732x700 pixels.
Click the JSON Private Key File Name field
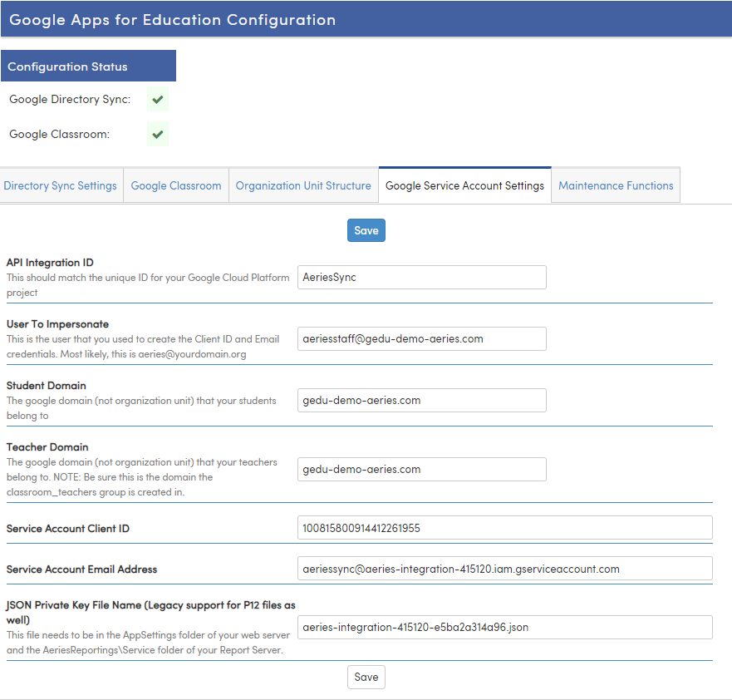pos(505,627)
